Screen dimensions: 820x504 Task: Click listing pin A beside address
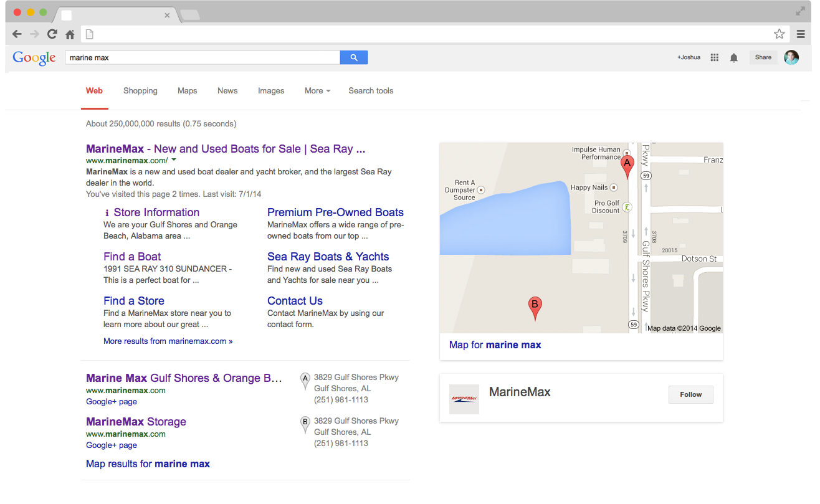[x=305, y=381]
